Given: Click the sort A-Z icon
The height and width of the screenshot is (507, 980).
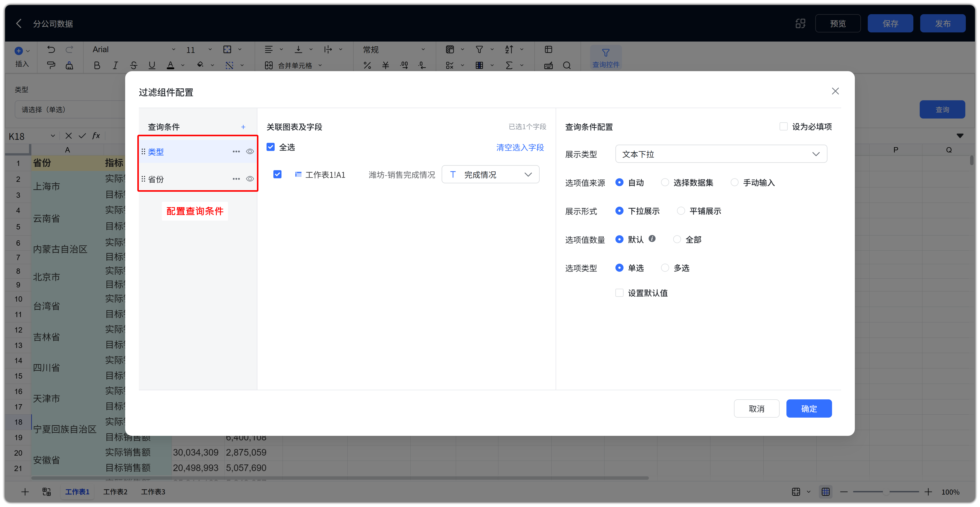Looking at the screenshot, I should (509, 49).
